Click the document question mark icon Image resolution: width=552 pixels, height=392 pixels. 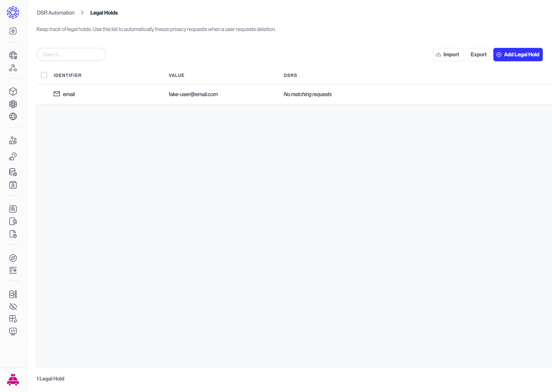tap(13, 234)
